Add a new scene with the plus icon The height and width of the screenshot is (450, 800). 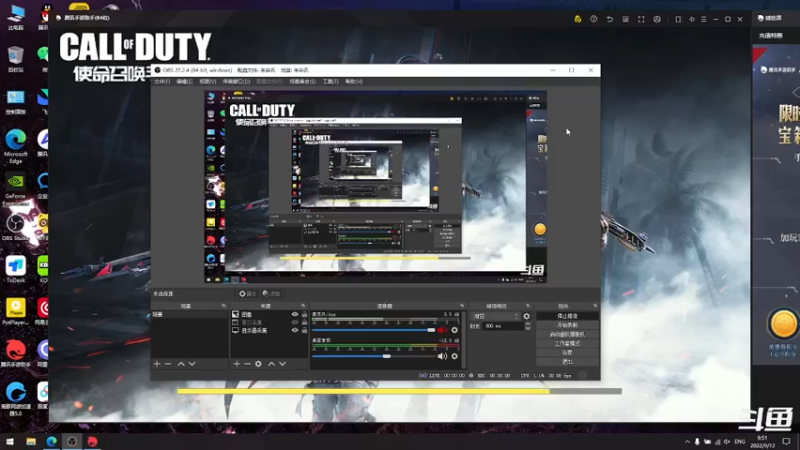click(x=157, y=364)
